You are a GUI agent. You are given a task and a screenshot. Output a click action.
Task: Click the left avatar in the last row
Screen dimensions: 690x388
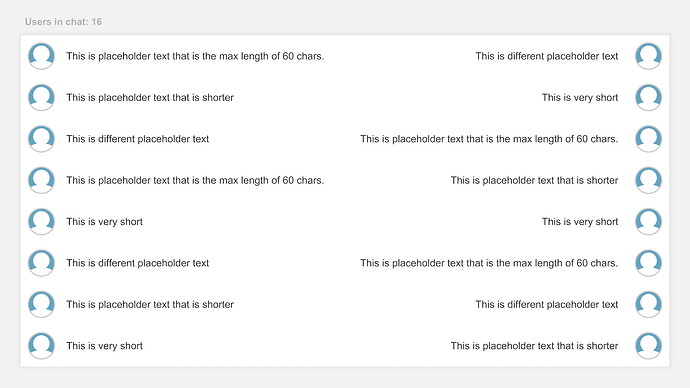click(x=41, y=345)
